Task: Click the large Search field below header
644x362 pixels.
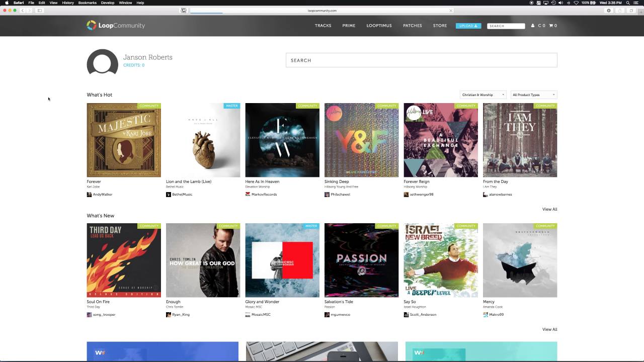Action: tap(422, 60)
